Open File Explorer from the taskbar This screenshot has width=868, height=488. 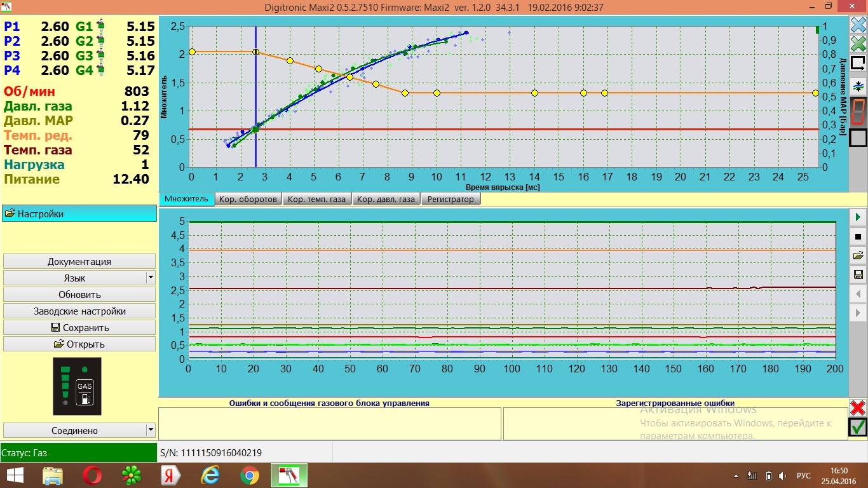[53, 475]
